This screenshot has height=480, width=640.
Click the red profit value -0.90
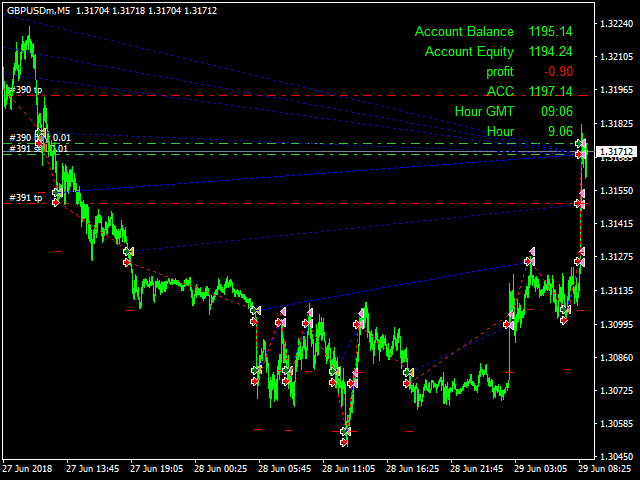click(x=558, y=71)
